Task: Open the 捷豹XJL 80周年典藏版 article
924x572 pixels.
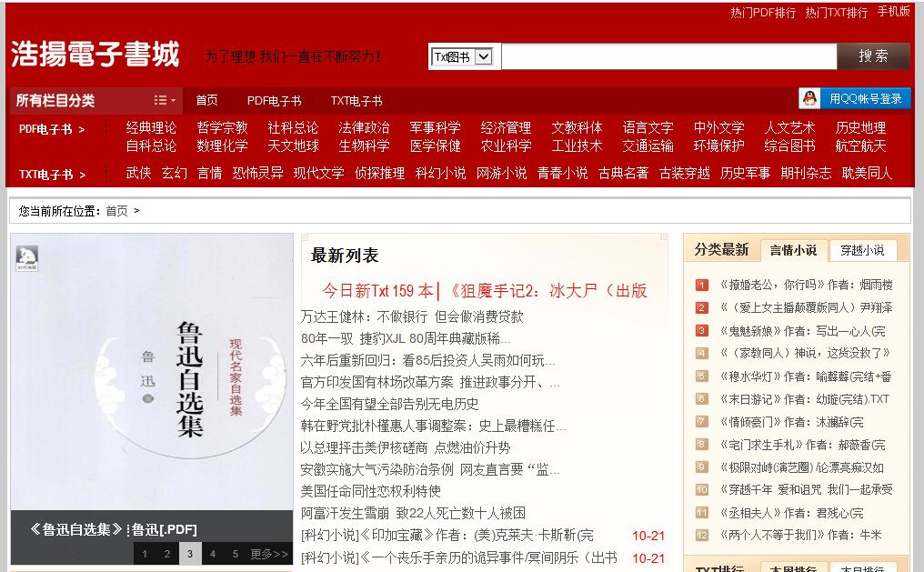Action: pyautogui.click(x=406, y=338)
